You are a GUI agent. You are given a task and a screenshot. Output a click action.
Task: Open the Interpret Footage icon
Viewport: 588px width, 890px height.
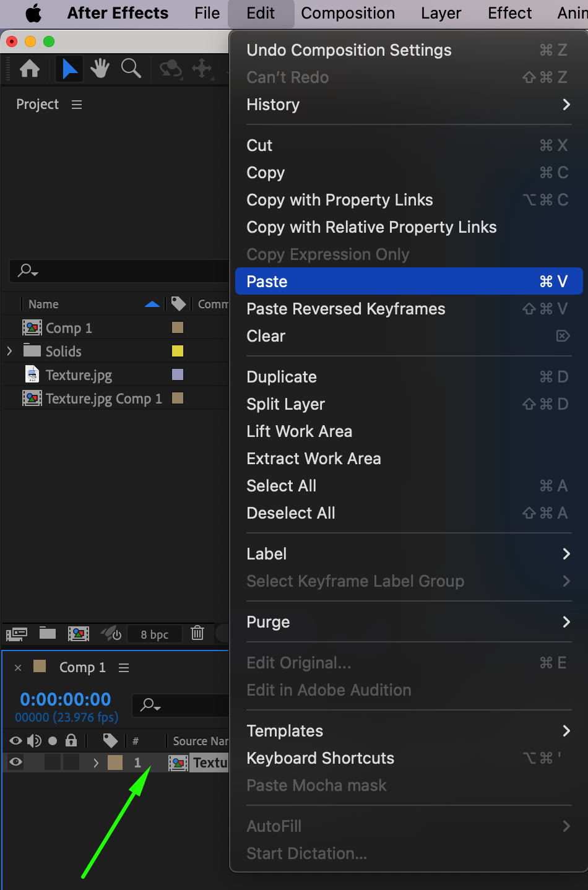click(x=17, y=633)
